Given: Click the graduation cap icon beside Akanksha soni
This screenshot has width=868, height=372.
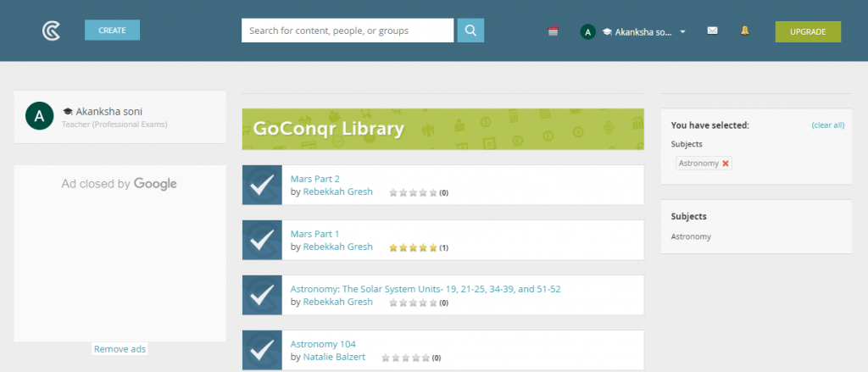Looking at the screenshot, I should tap(68, 112).
